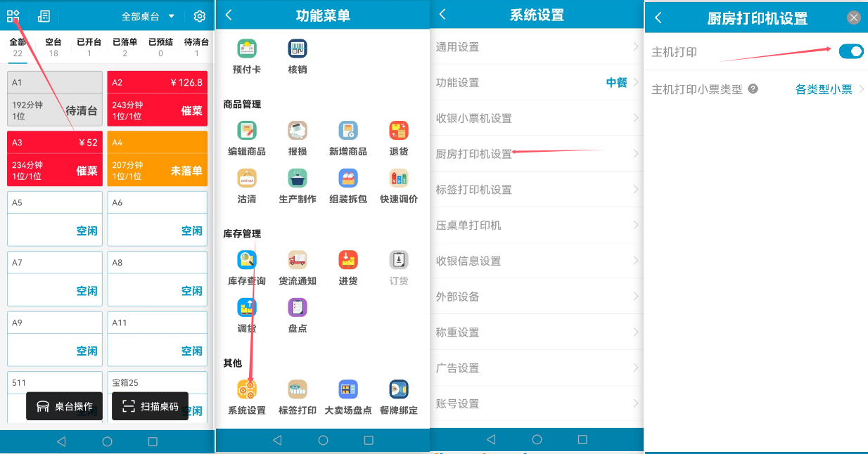This screenshot has width=868, height=454.
Task: Tap Android back button under table screen
Action: (x=61, y=442)
